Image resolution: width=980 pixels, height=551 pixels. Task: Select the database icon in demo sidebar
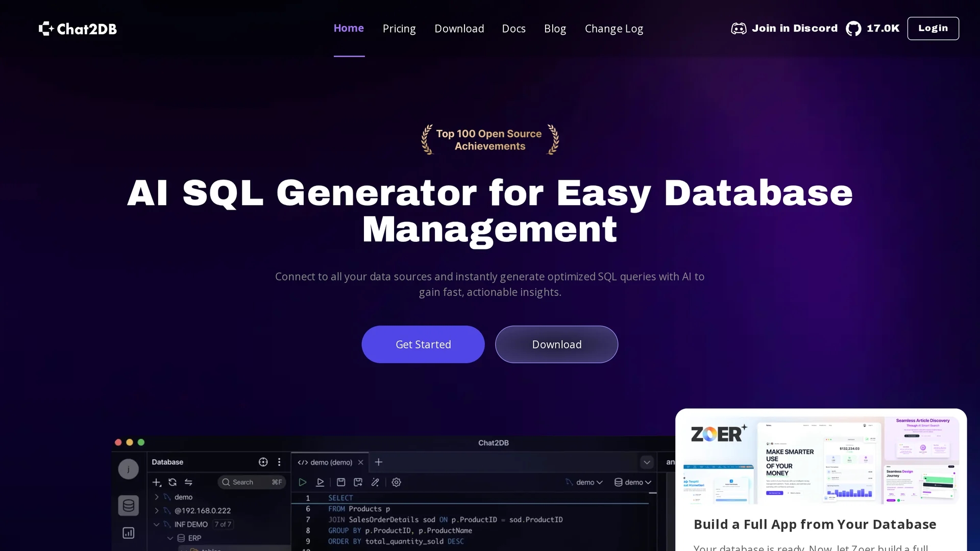pyautogui.click(x=128, y=506)
